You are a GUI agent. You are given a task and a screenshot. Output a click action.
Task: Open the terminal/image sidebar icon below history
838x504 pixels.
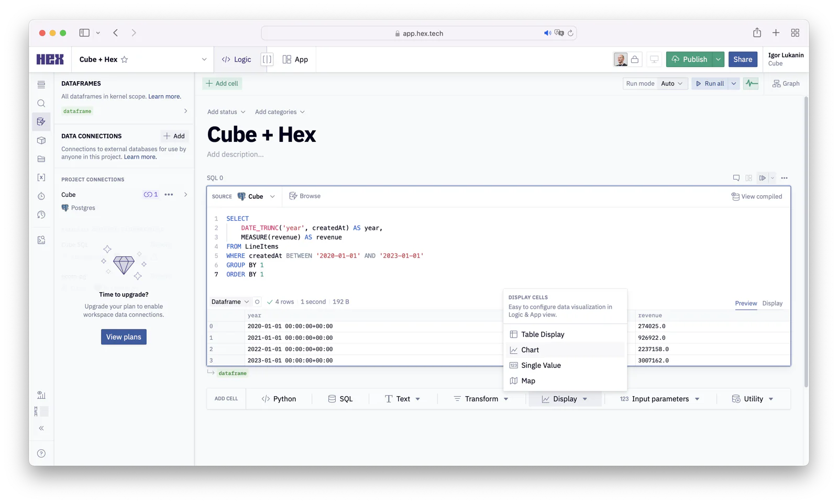41,240
